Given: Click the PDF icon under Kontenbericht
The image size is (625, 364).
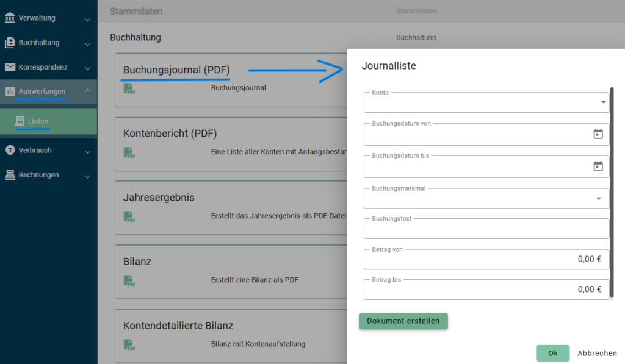Looking at the screenshot, I should click(129, 152).
